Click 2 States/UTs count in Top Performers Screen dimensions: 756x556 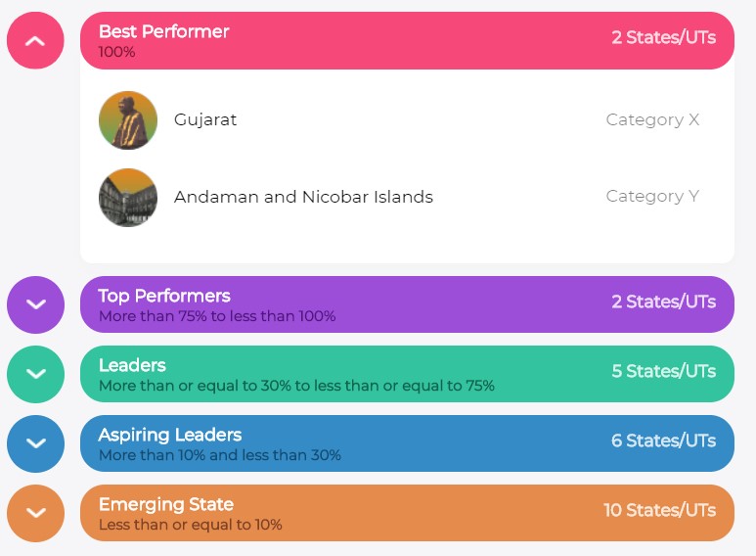tap(663, 301)
